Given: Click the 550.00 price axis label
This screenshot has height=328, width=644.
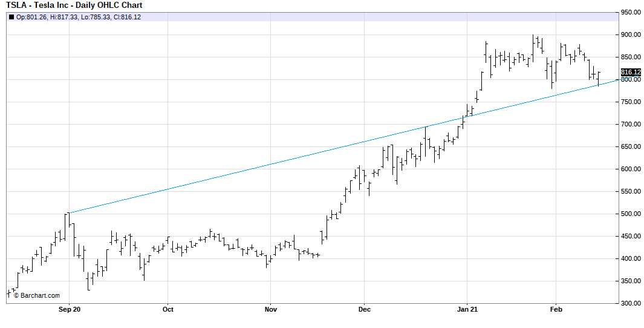Looking at the screenshot, I should [631, 192].
